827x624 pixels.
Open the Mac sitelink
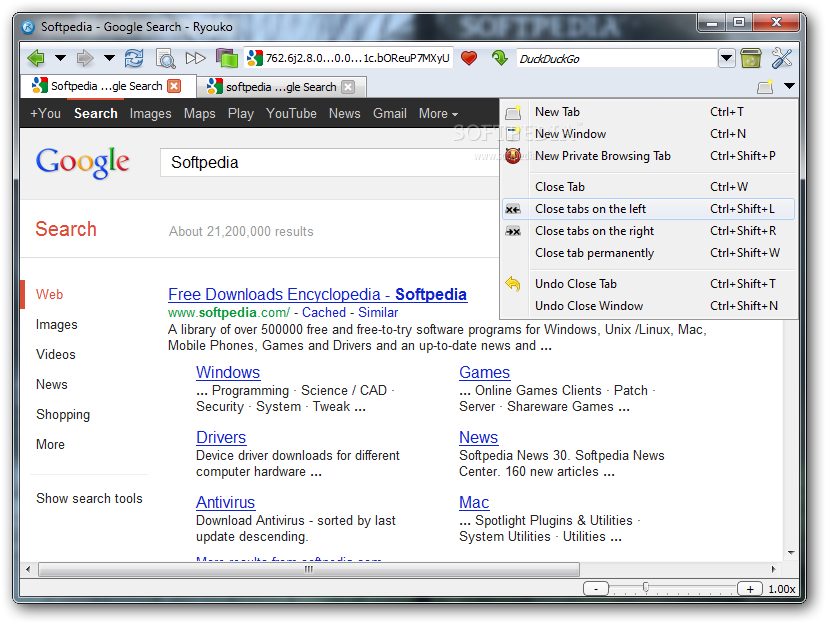point(474,503)
